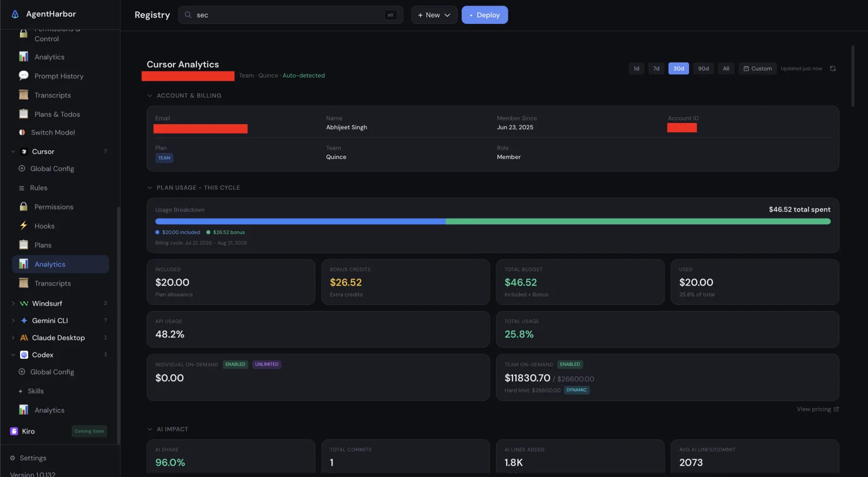Open Codex Global Config icon
Screen dimensions: 868x477
pyautogui.click(x=22, y=372)
